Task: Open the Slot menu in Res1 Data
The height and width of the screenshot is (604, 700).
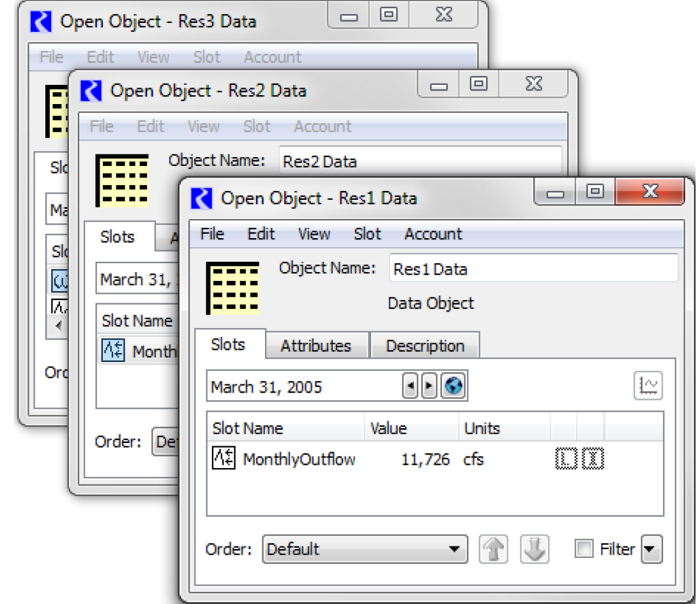Action: (x=367, y=234)
